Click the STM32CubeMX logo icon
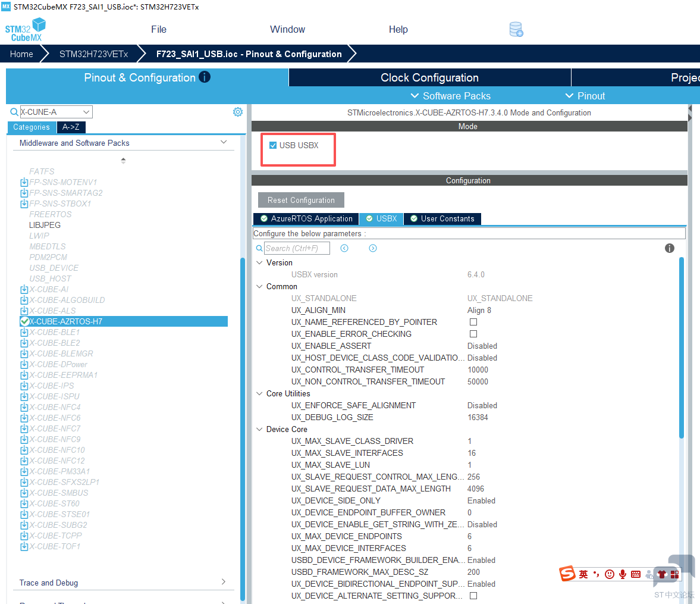The width and height of the screenshot is (700, 604). coord(26,30)
